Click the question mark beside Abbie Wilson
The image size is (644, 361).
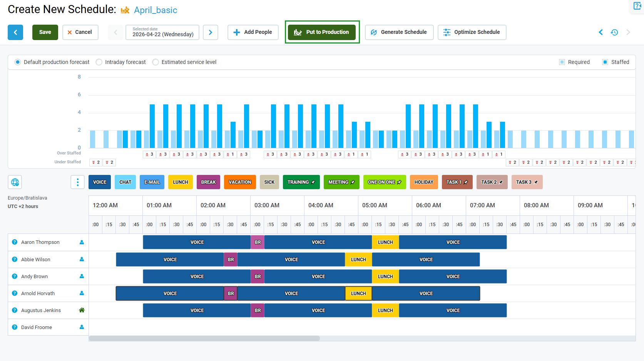[15, 259]
